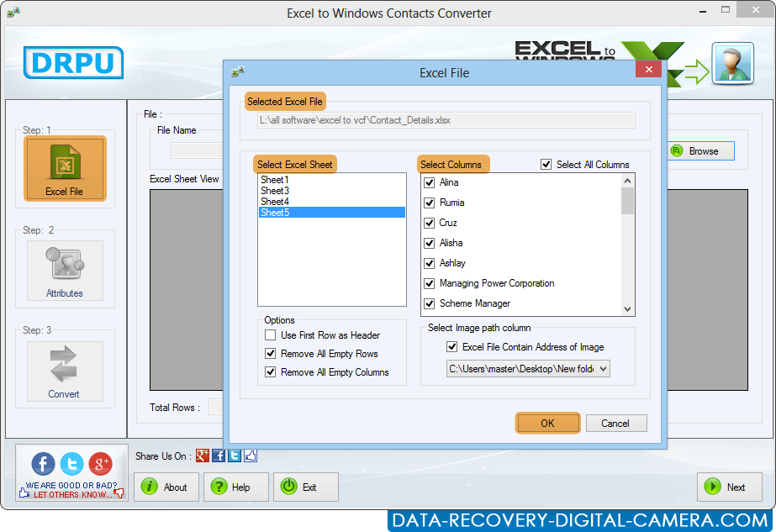The image size is (776, 532).
Task: Uncheck the Rumia column checkbox
Action: [x=429, y=203]
